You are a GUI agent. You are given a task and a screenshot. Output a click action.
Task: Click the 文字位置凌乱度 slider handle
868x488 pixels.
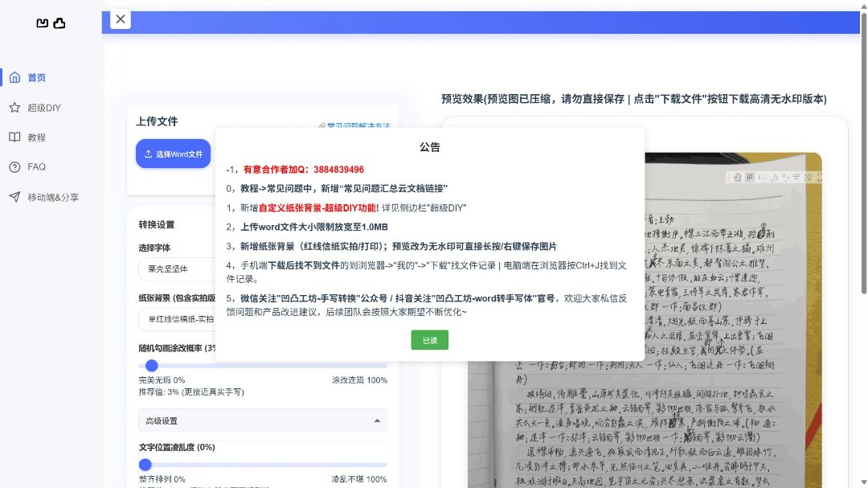[x=145, y=465]
